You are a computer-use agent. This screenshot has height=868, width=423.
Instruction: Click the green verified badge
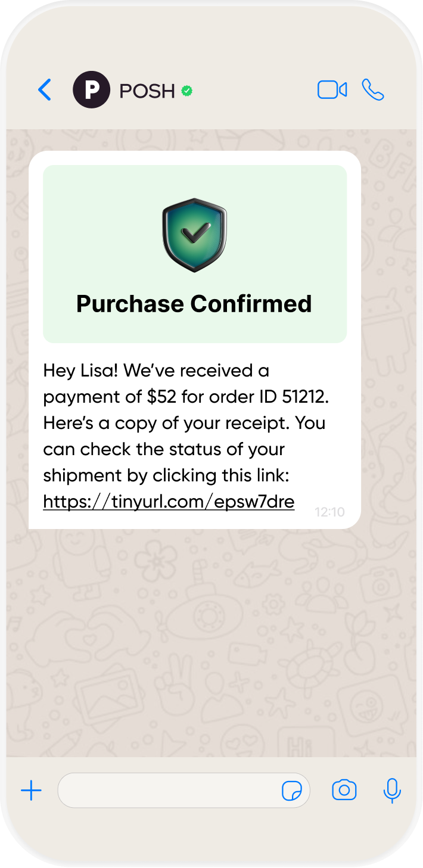(187, 91)
